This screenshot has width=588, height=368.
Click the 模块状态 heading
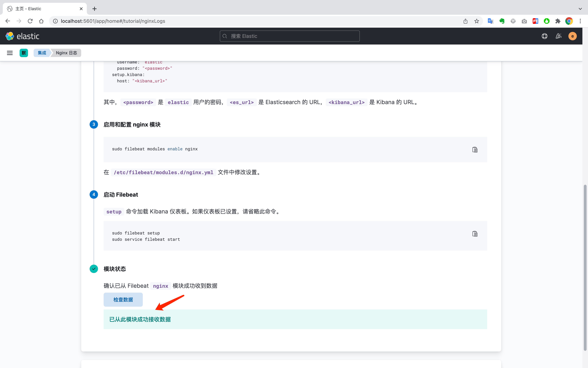115,269
